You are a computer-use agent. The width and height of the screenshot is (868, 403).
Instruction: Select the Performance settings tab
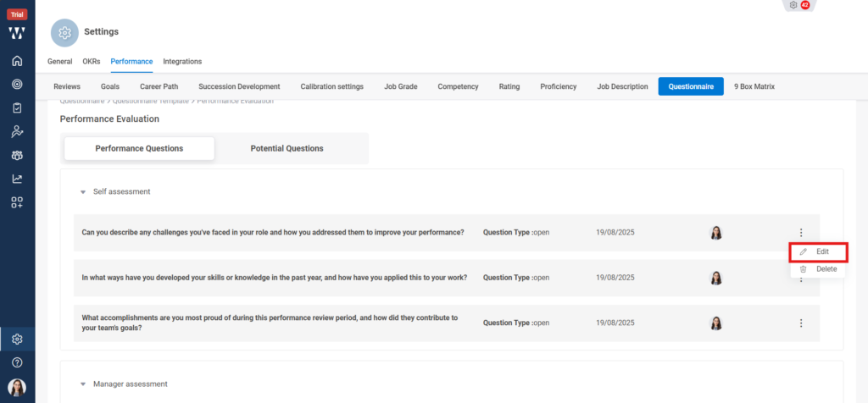pos(131,61)
